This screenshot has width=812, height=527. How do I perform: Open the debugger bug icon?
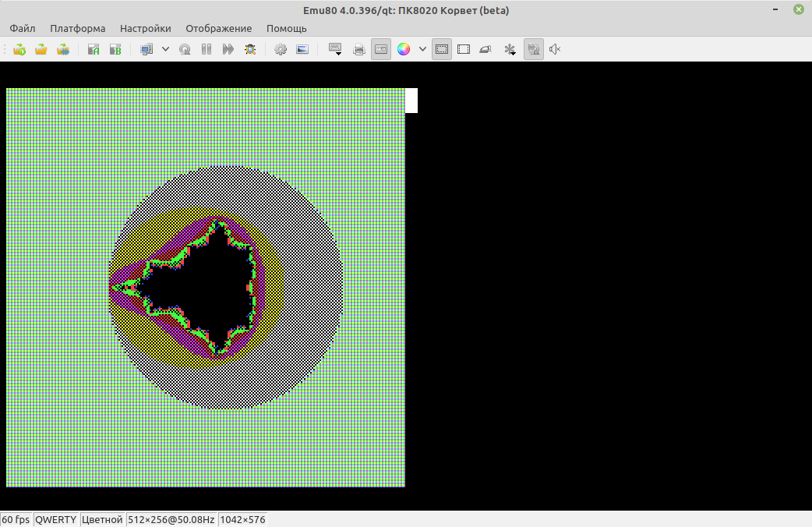[250, 49]
